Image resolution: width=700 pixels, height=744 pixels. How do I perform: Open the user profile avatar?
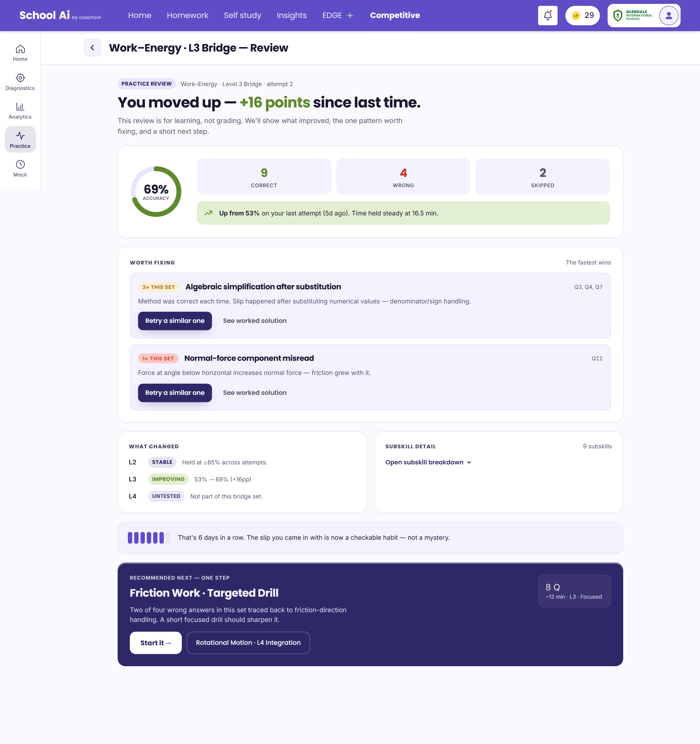[x=669, y=15]
